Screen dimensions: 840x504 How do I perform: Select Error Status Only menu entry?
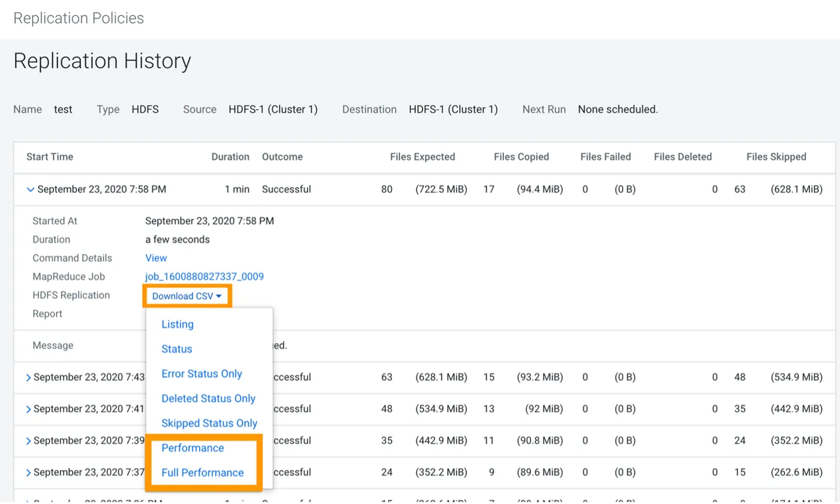(x=202, y=374)
